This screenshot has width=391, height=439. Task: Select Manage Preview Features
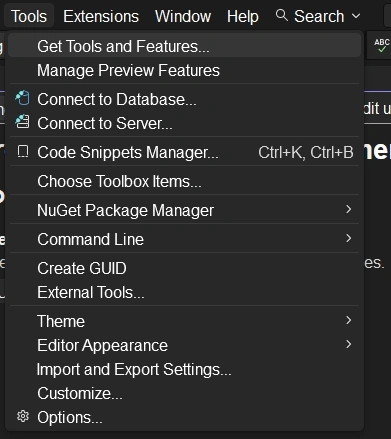tap(184, 70)
